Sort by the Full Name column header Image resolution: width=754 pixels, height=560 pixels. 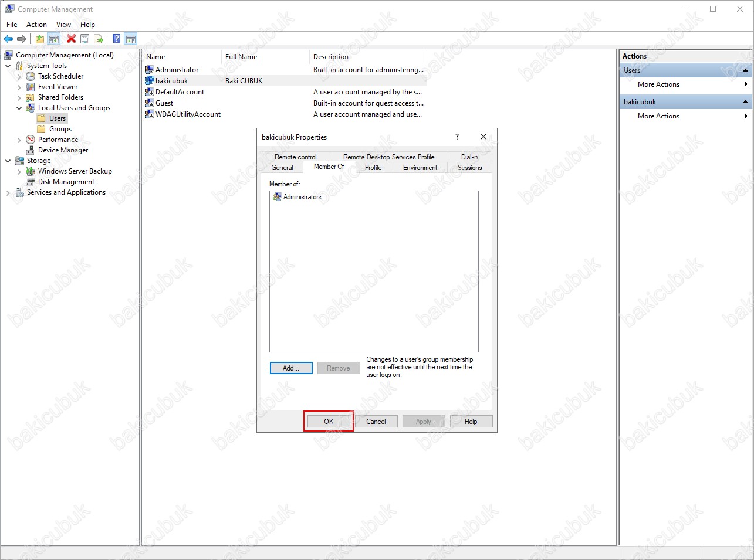click(x=265, y=57)
